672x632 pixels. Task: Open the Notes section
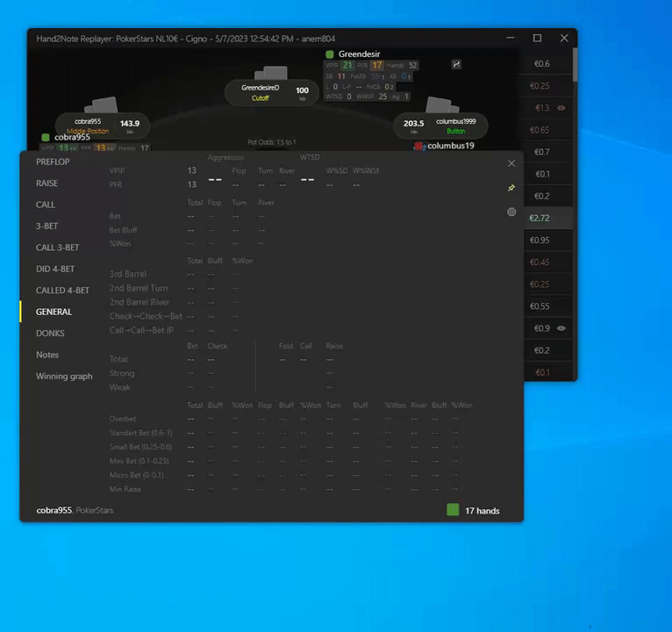pyautogui.click(x=47, y=355)
